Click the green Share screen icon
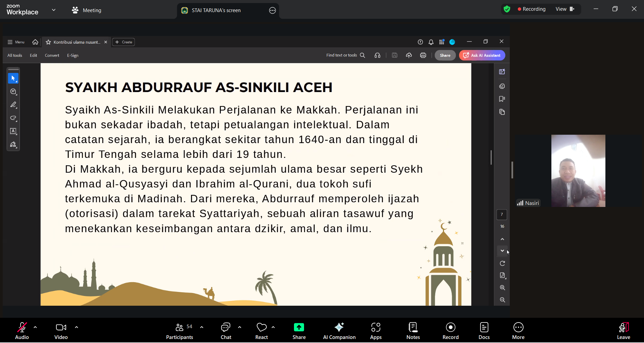Screen dimensions: 644x343 tap(299, 327)
